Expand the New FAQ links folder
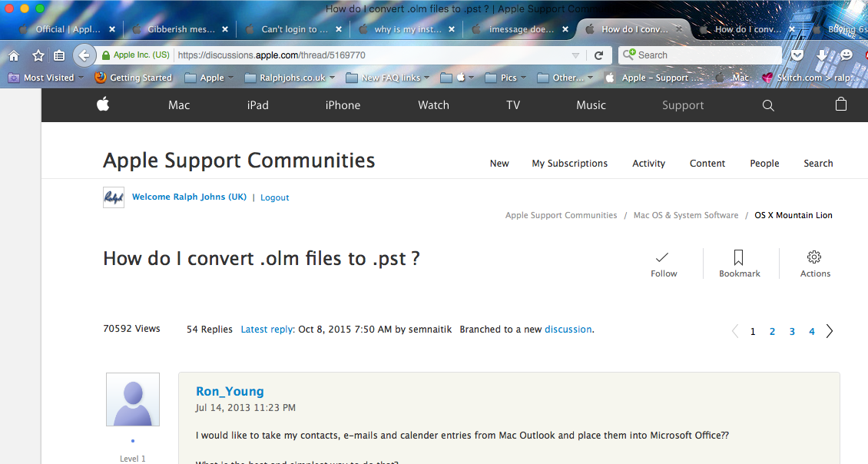This screenshot has height=464, width=868. [x=388, y=78]
